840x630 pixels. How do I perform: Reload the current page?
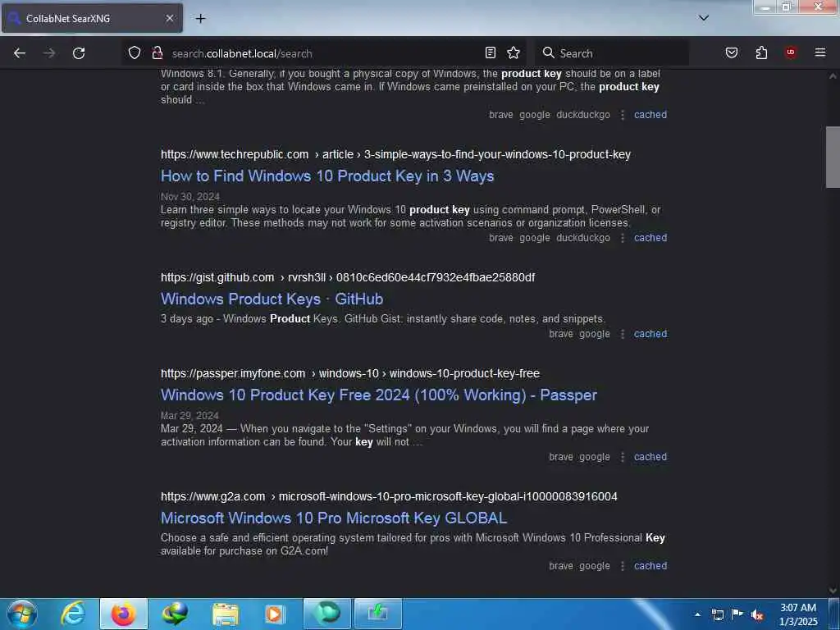coord(79,53)
